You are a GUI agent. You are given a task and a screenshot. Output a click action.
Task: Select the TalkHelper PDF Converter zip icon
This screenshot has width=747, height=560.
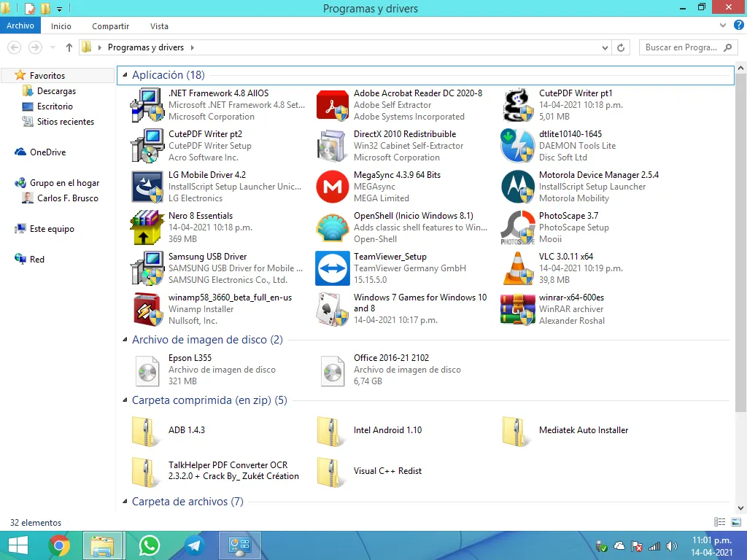(x=145, y=472)
